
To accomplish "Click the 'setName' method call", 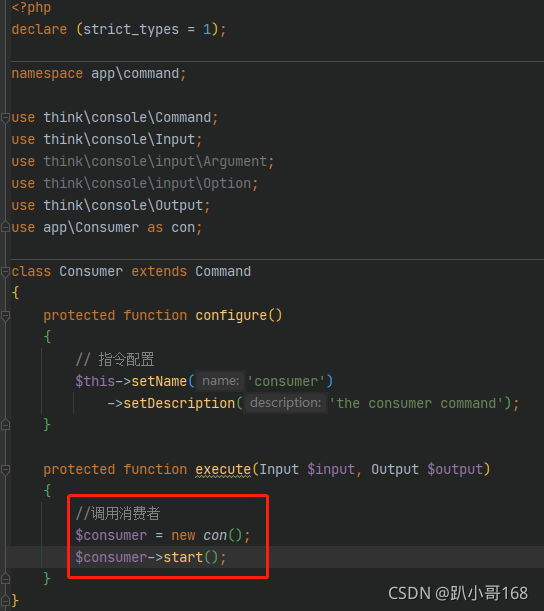I will [x=159, y=381].
